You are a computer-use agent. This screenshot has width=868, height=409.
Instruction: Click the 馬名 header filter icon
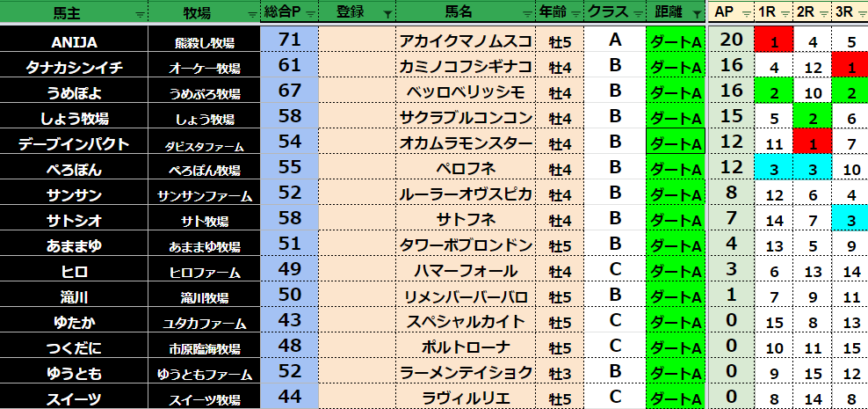click(x=525, y=14)
